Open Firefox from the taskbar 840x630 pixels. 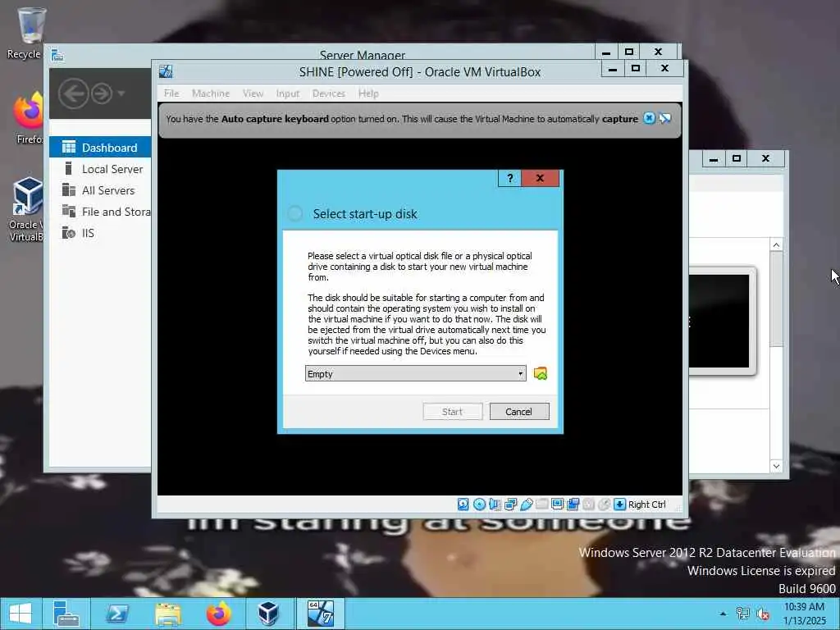point(218,614)
